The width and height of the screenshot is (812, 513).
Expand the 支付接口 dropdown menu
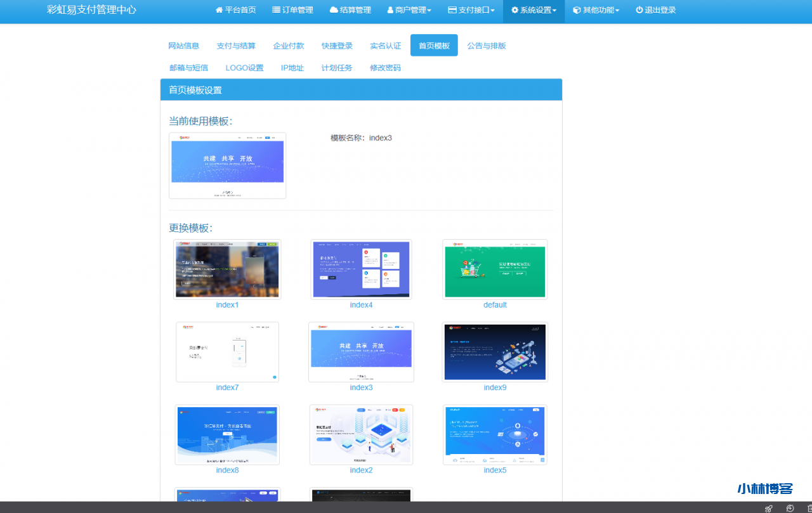point(471,10)
